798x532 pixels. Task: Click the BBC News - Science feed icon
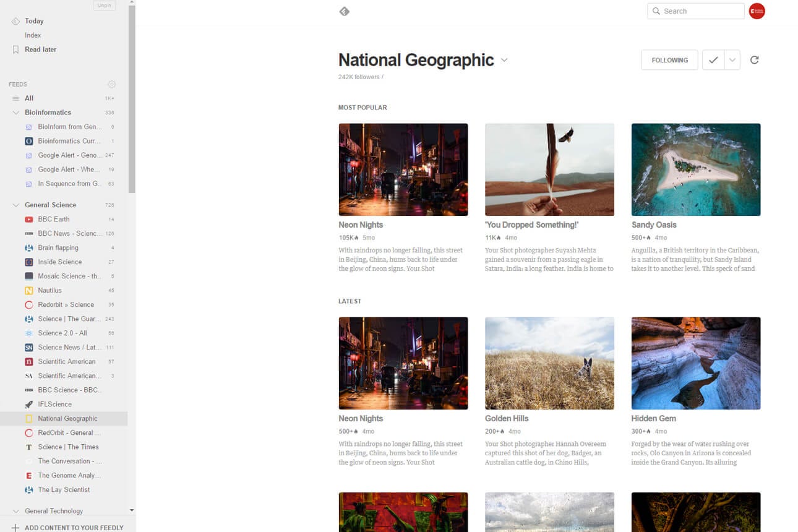[x=28, y=233]
